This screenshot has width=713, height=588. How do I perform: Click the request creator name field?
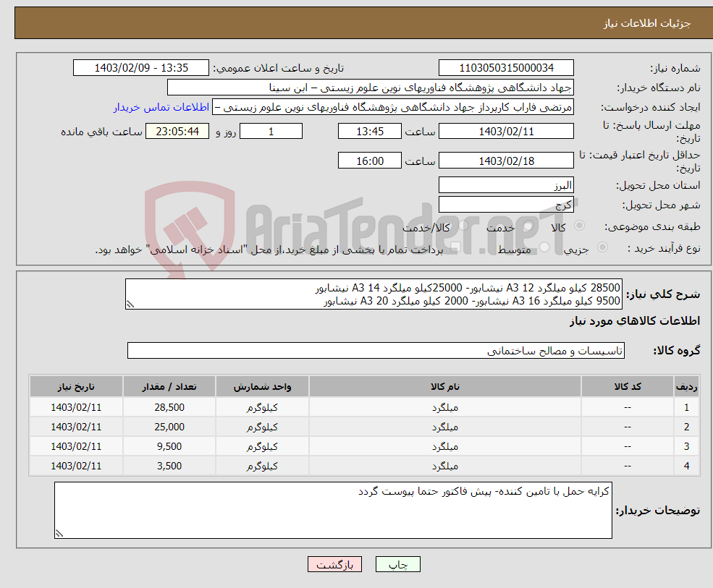(x=393, y=107)
